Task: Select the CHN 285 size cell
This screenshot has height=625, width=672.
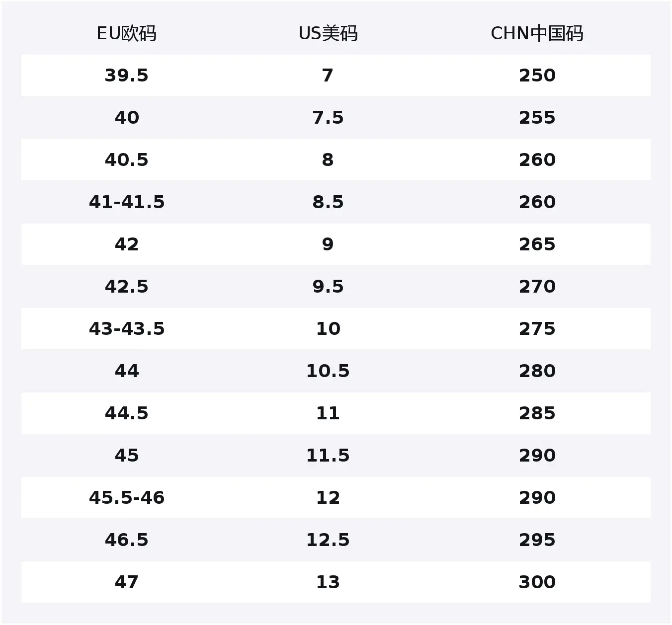Action: (x=537, y=413)
